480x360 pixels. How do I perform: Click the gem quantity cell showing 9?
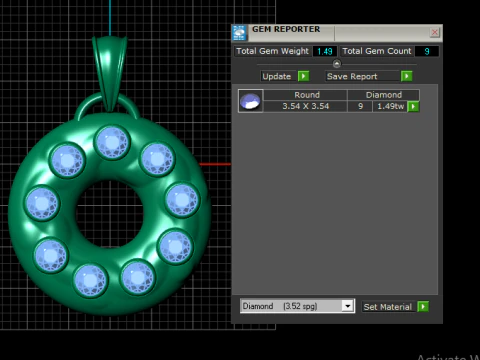[360, 106]
